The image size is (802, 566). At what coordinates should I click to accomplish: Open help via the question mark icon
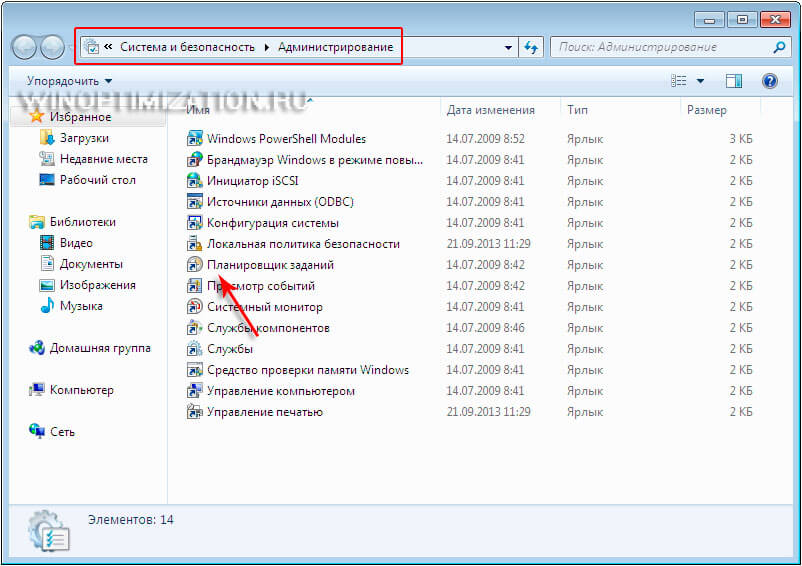pos(770,81)
